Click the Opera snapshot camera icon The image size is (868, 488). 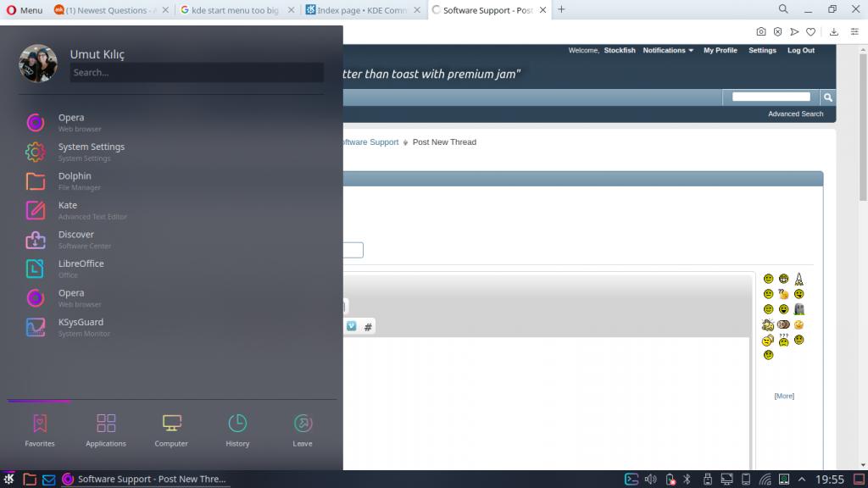point(761,31)
